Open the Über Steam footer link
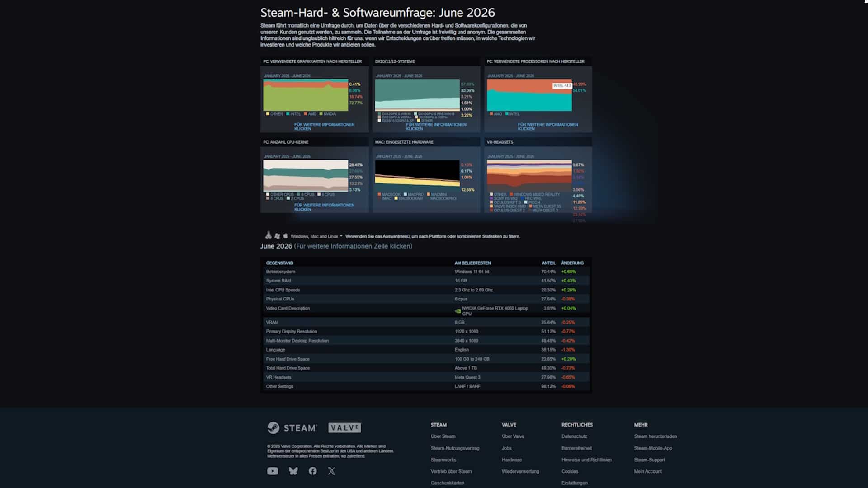 (443, 436)
